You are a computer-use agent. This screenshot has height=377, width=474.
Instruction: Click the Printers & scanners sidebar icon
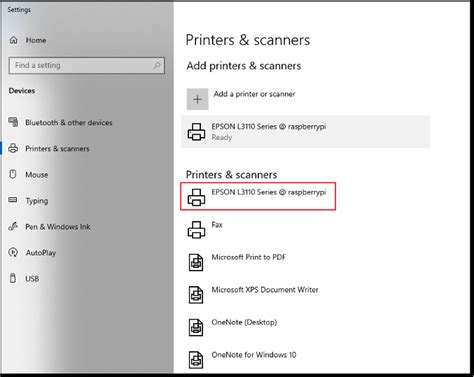point(13,148)
